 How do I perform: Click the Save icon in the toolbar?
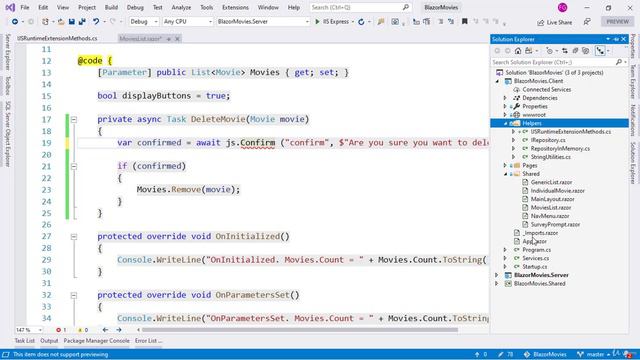(71, 22)
